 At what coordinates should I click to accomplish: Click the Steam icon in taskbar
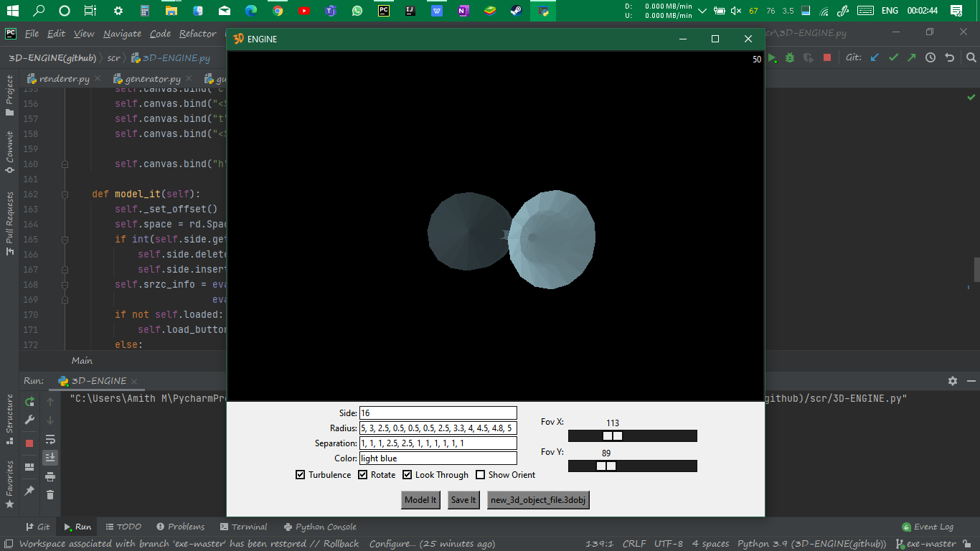[515, 11]
